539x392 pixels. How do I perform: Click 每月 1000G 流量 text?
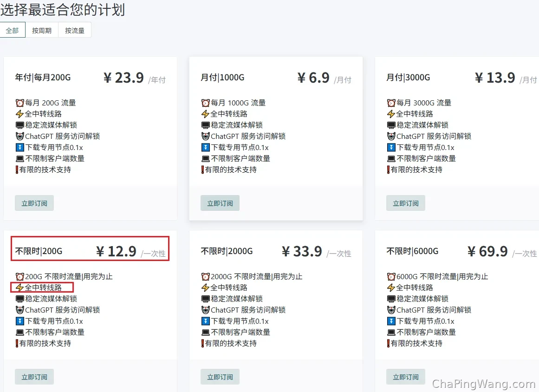(238, 103)
